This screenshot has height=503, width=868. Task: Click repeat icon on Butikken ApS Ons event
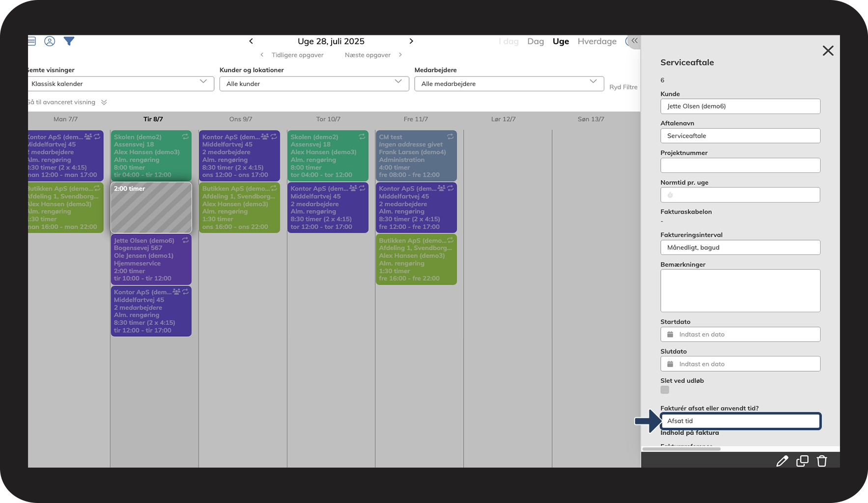(x=274, y=188)
